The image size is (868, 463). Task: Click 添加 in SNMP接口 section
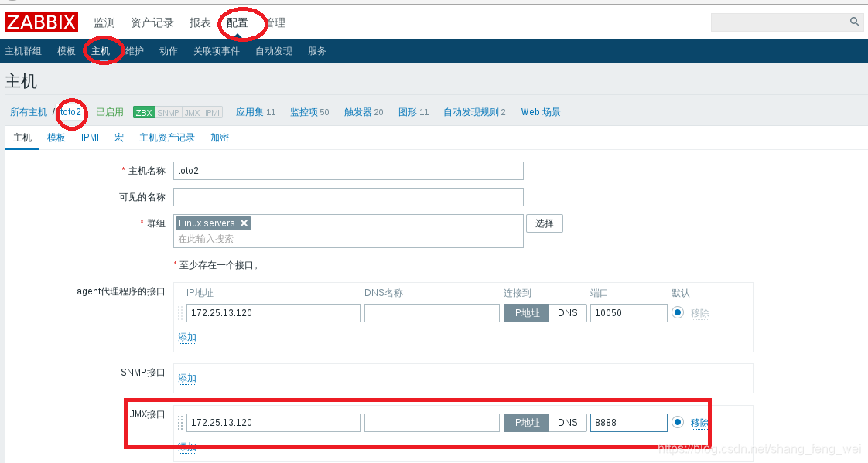click(x=187, y=379)
